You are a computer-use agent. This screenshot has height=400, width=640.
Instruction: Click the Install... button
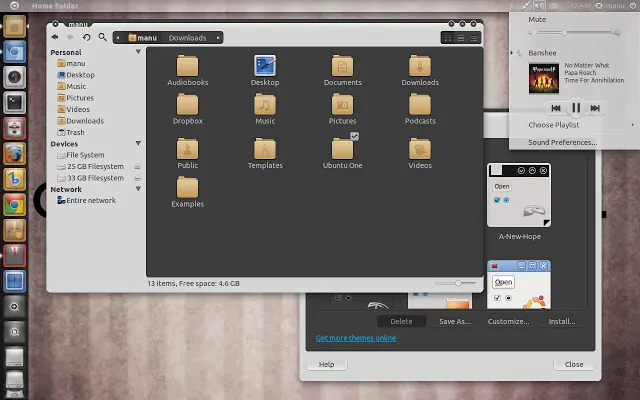pos(562,321)
